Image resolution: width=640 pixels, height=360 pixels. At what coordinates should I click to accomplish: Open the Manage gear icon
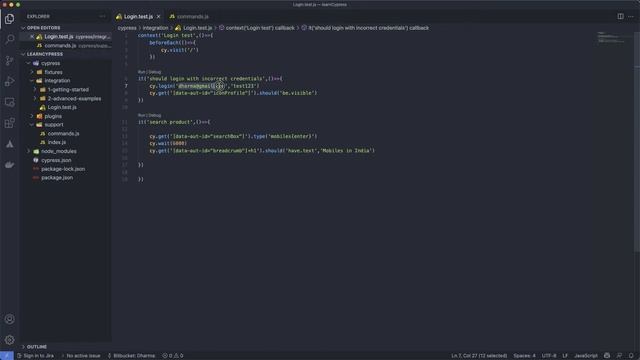click(9, 340)
